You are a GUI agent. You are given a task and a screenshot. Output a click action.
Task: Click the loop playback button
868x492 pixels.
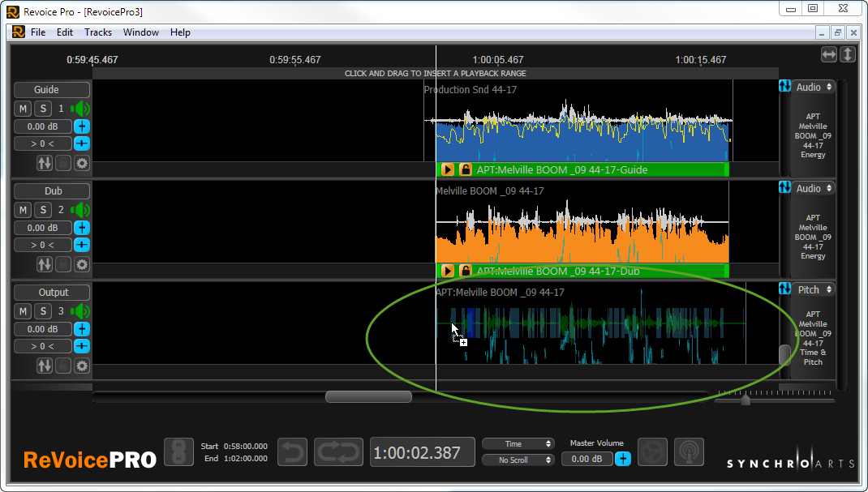click(x=338, y=452)
